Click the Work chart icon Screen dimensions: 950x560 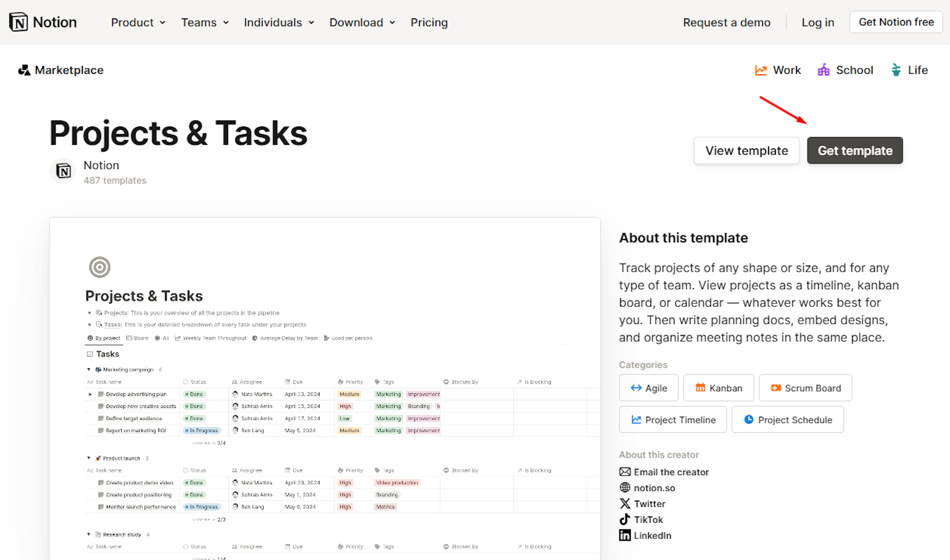point(761,70)
